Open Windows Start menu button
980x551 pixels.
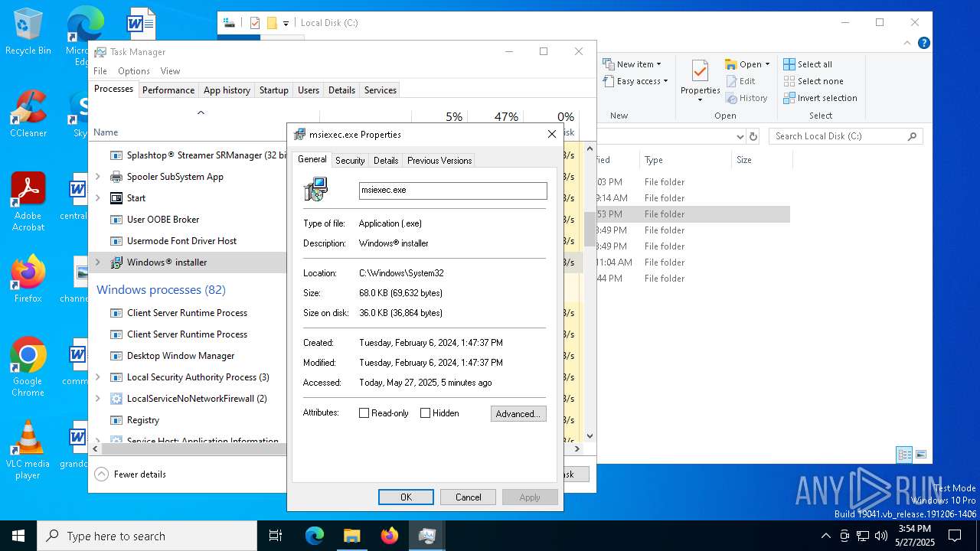coord(18,536)
